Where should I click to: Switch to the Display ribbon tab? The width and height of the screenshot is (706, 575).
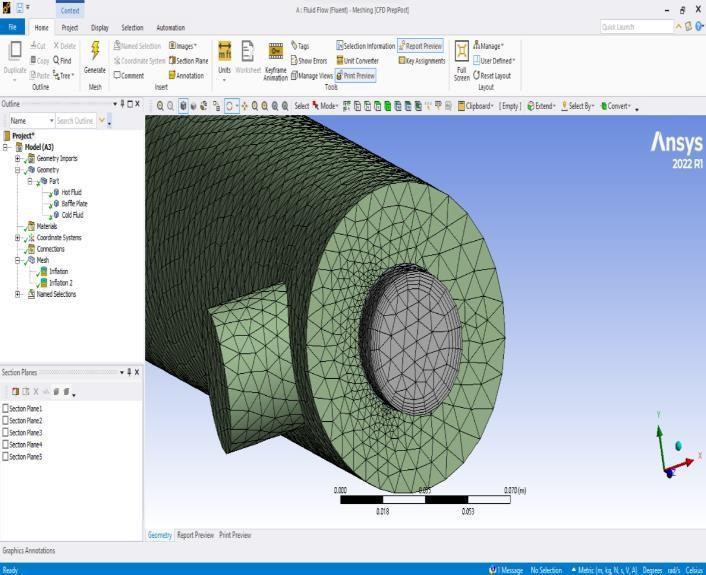(100, 28)
